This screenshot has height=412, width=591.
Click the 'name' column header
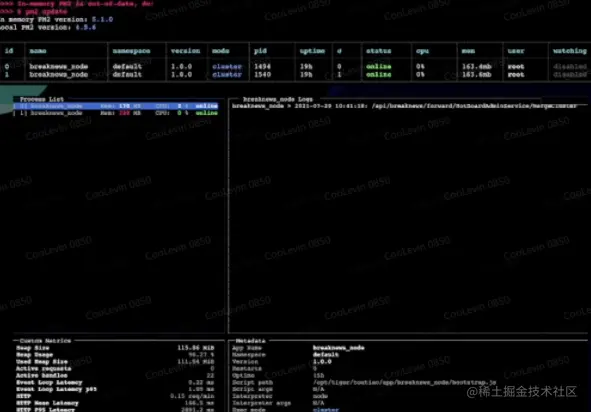click(38, 51)
